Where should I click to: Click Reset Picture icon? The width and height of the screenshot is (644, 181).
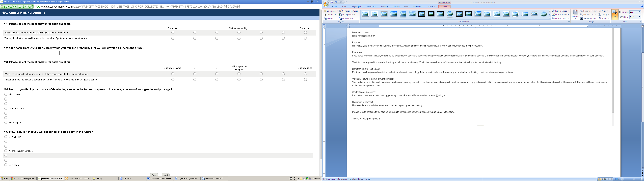coord(340,18)
